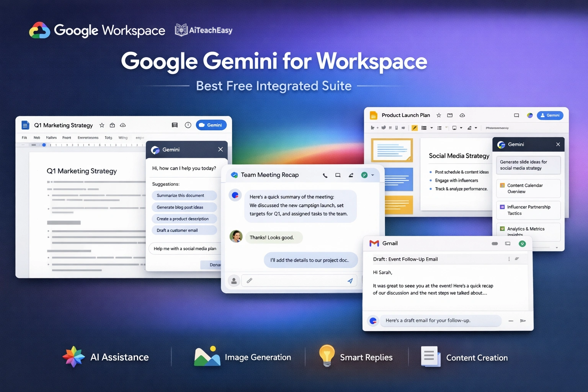Select Generate slide ideas for social media strategy

click(528, 165)
